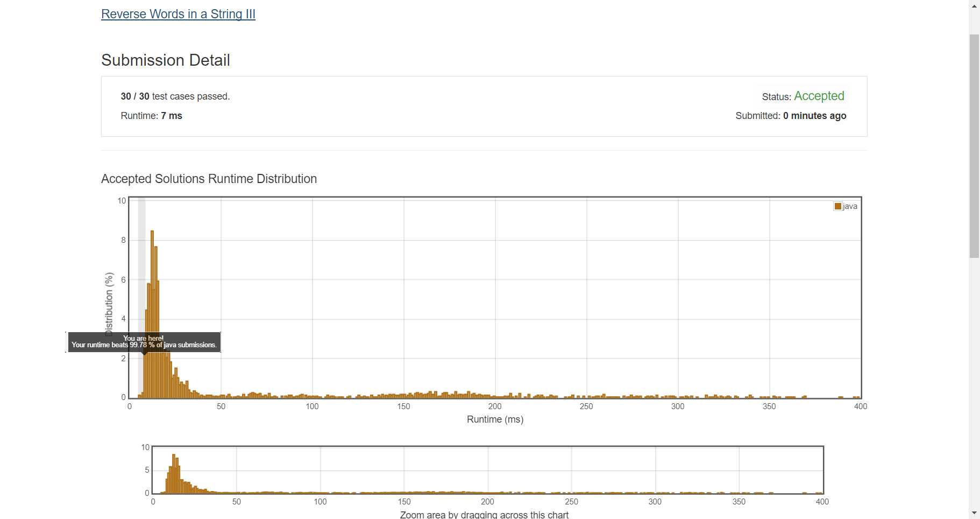Screen dimensions: 980x519
Task: Click the Accepted status text
Action: click(819, 96)
